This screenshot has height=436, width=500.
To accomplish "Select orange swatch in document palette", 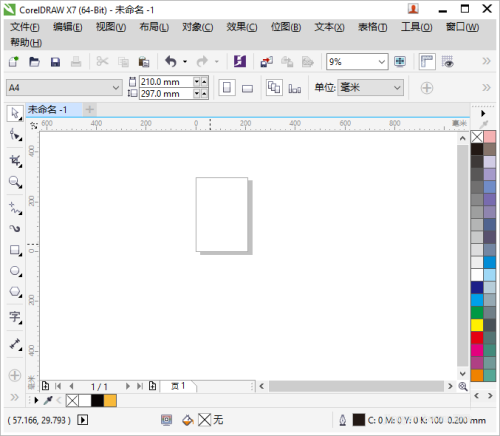I will pos(110,400).
